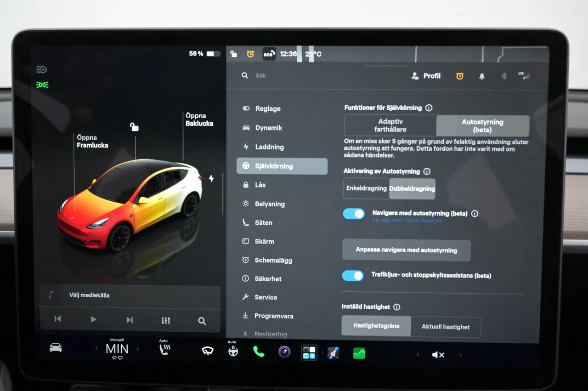Screen dimensions: 588x391
Task: Show info for Inställd hastighet
Action: coord(397,307)
